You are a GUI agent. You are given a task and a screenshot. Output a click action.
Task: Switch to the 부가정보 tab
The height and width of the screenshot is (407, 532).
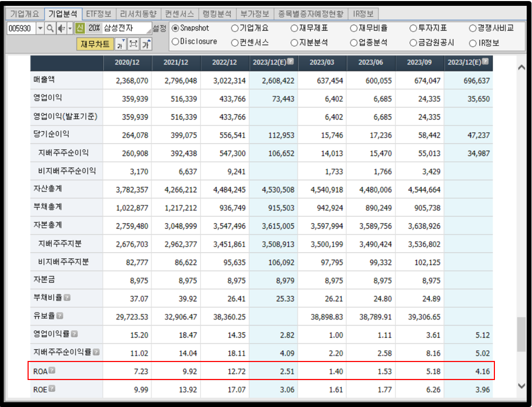pyautogui.click(x=255, y=14)
